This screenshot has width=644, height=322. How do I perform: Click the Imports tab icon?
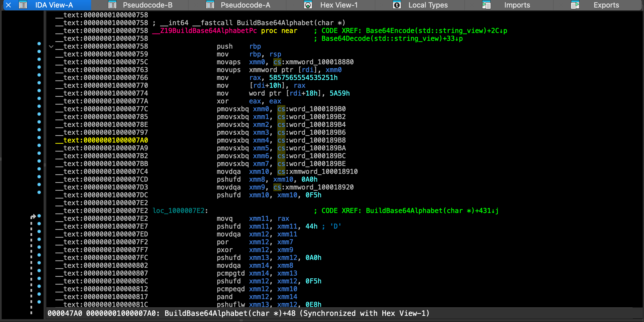(x=487, y=5)
